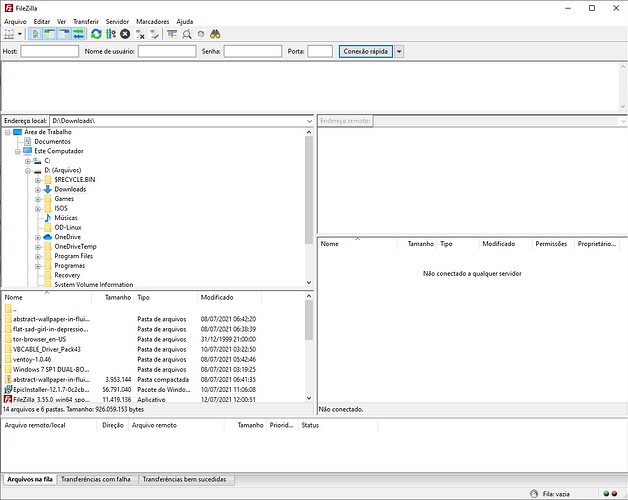Toggle the message log display
628x500 pixels.
click(x=35, y=34)
